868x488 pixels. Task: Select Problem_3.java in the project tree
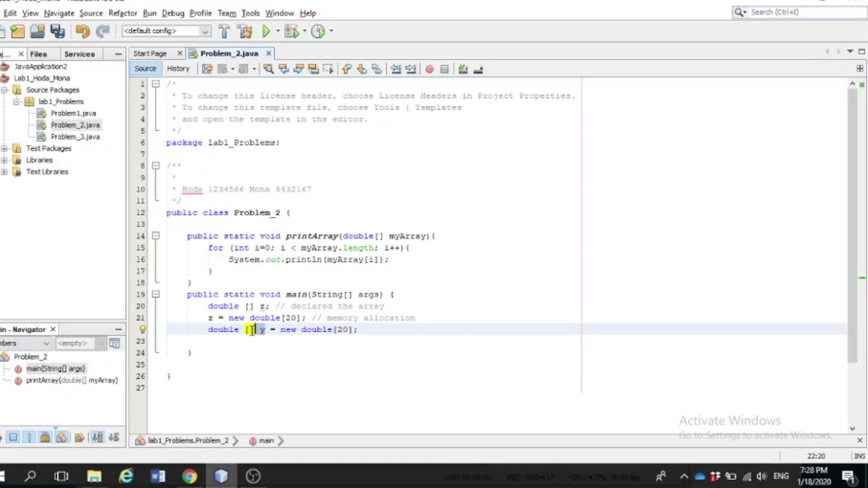[x=75, y=137]
